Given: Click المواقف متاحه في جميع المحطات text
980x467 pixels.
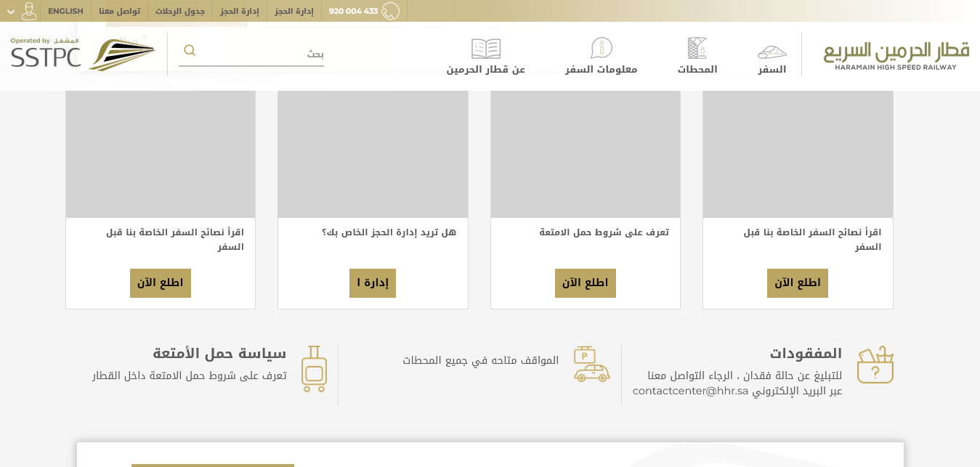Looking at the screenshot, I should click(481, 360).
